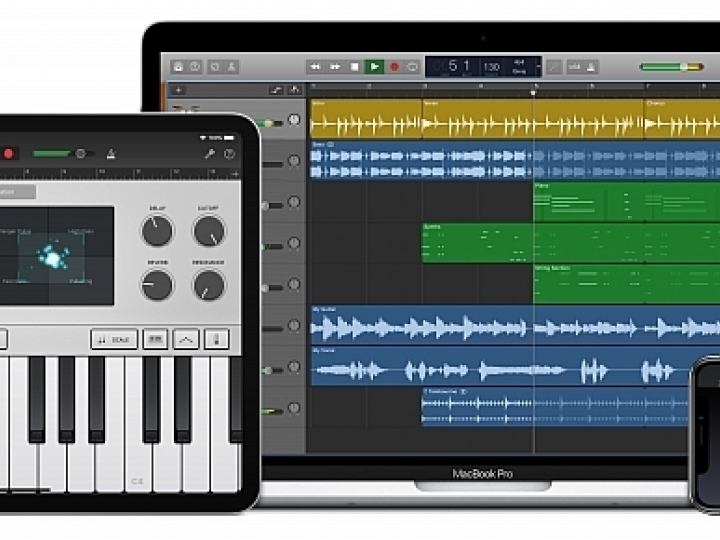Fast-forward the MacBook project
This screenshot has height=540, width=720.
click(335, 67)
